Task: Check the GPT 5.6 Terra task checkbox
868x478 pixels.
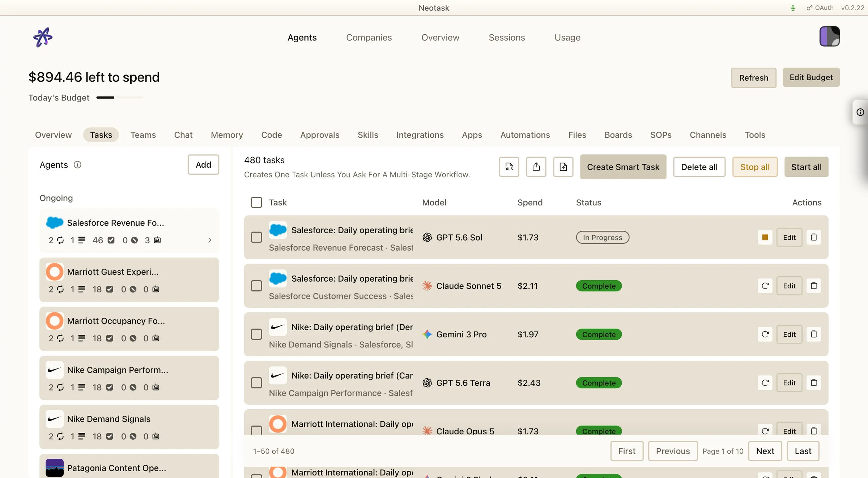Action: [256, 383]
